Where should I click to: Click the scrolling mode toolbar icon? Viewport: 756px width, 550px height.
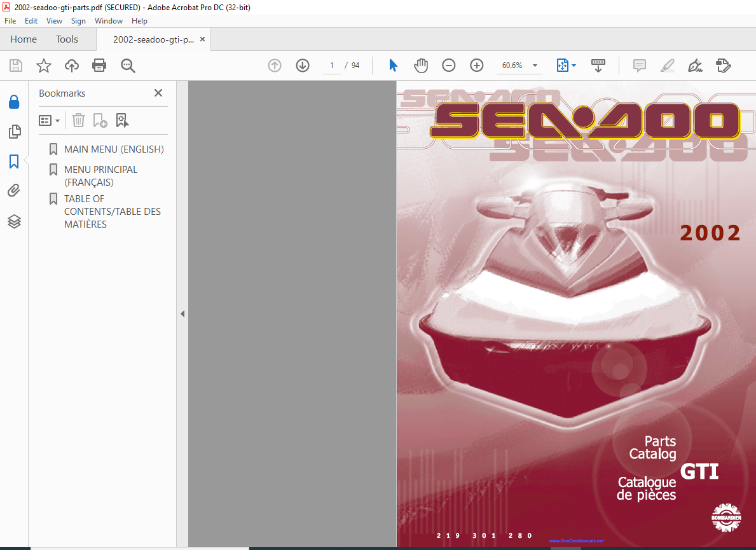598,65
